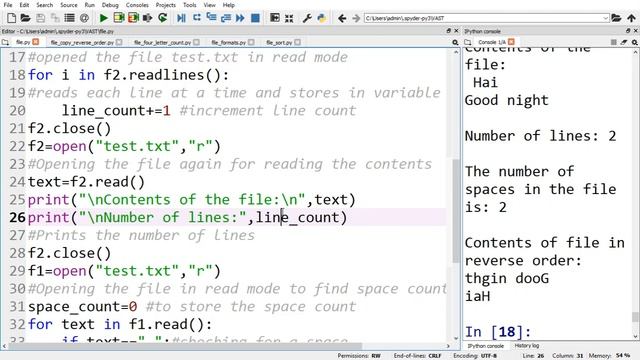640x360 pixels.
Task: Open the Source menu
Action: [x=69, y=5]
